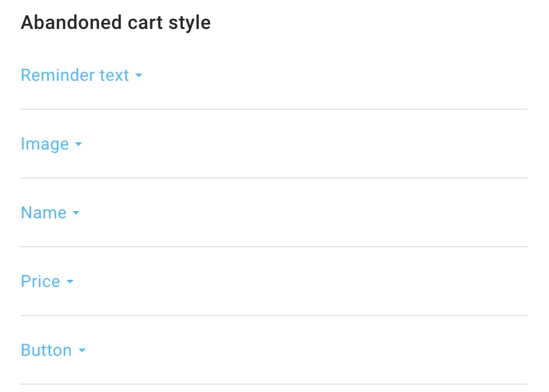The height and width of the screenshot is (392, 549).
Task: Toggle the Image dropdown triangle
Action: [78, 144]
